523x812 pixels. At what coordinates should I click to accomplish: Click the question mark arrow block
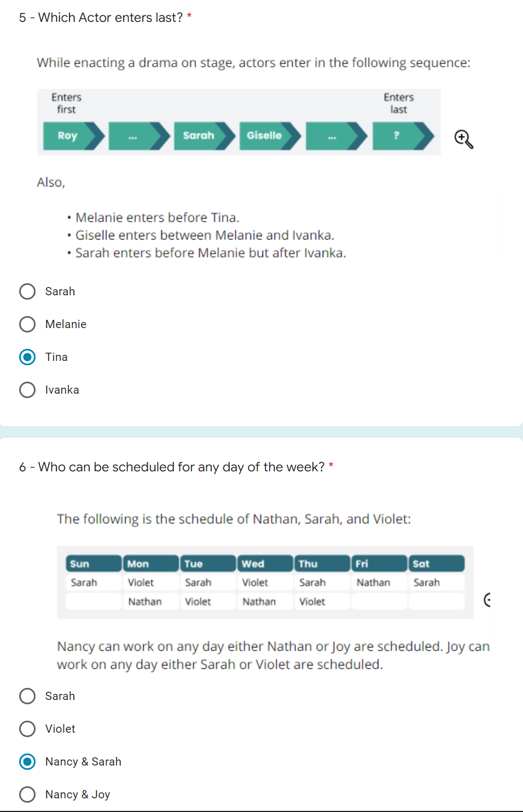(403, 136)
